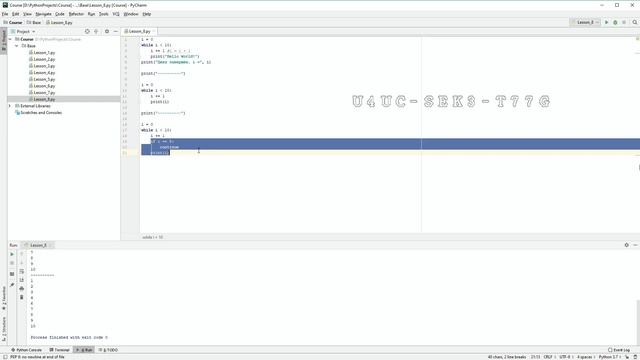Collapse the Course root folder

click(x=10, y=40)
